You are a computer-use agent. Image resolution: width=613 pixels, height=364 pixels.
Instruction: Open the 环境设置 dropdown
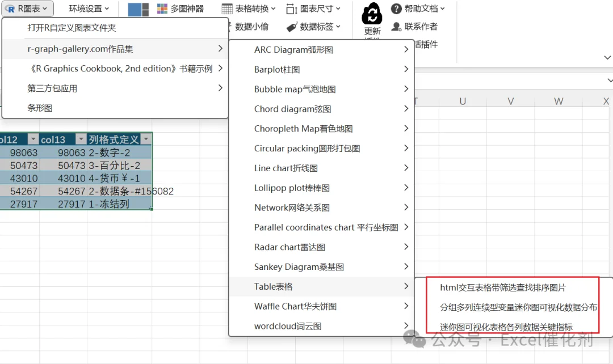click(89, 9)
